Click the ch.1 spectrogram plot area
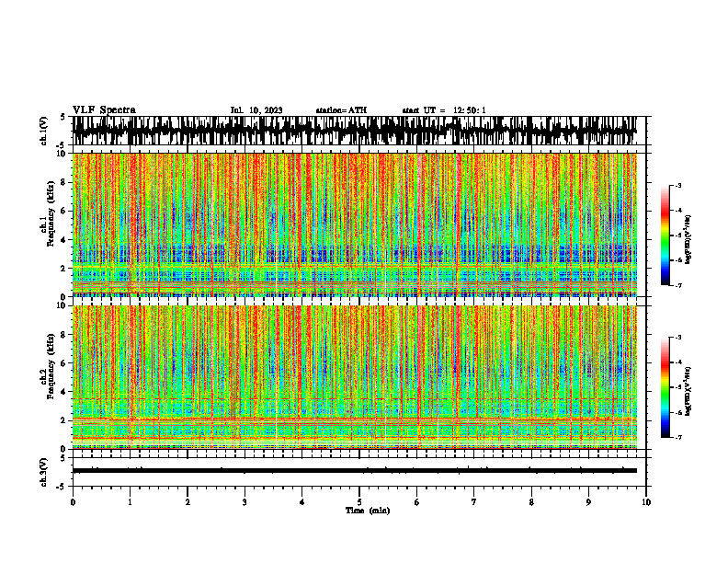 pyautogui.click(x=355, y=224)
